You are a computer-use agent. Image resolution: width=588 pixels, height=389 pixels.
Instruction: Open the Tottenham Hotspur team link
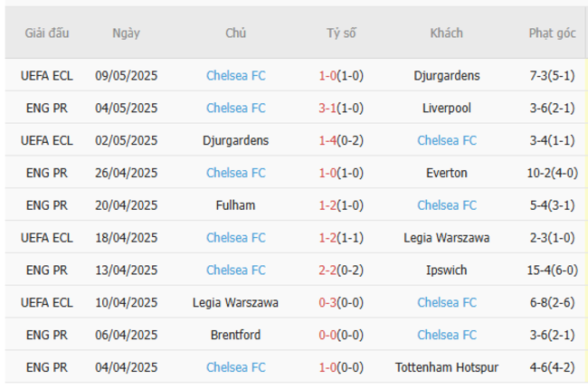coord(446,367)
